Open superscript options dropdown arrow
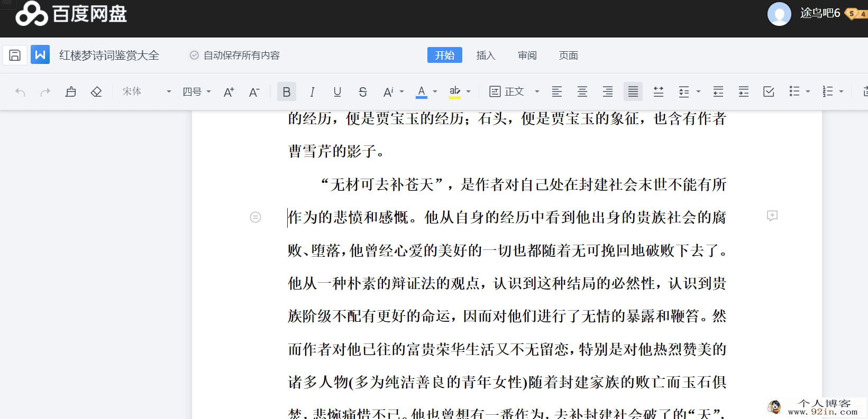The image size is (868, 419). coord(402,92)
